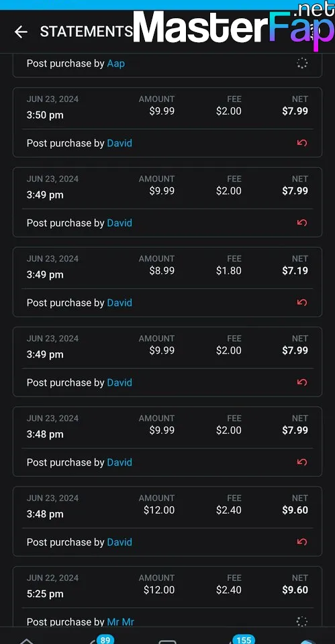This screenshot has height=644, width=335.
Task: Open David's profile link on the $8.99 entry
Action: tap(119, 303)
